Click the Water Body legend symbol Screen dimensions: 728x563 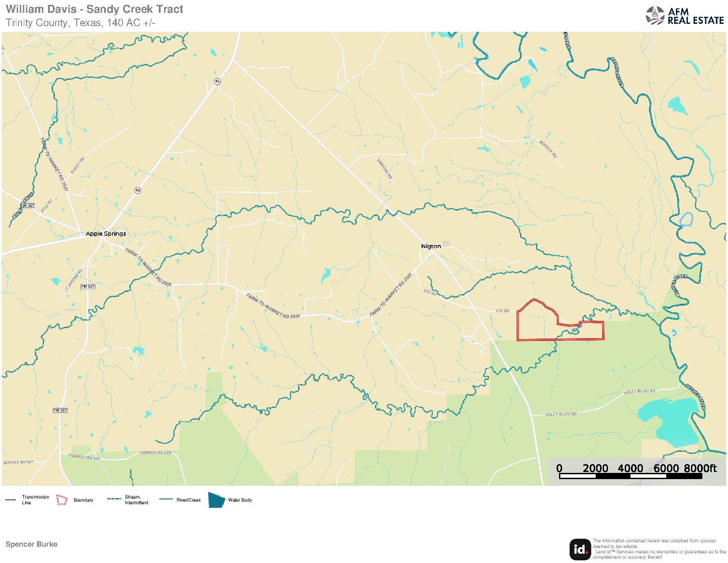pos(217,500)
